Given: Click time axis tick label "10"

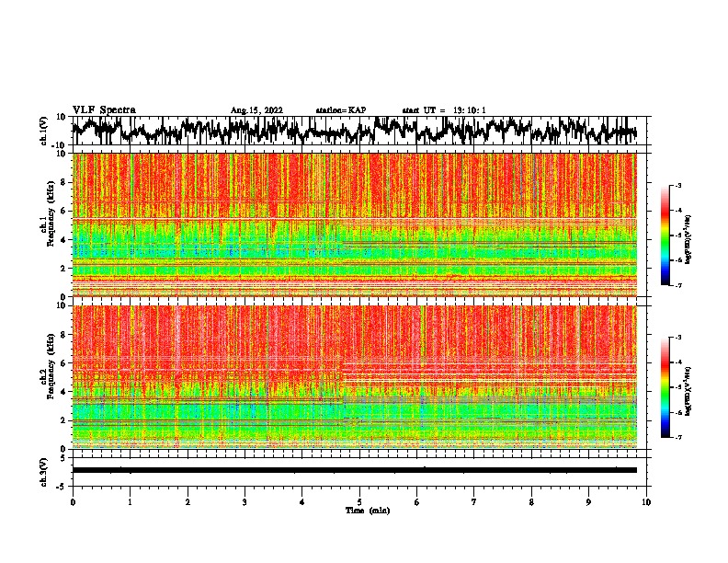Looking at the screenshot, I should (x=646, y=502).
